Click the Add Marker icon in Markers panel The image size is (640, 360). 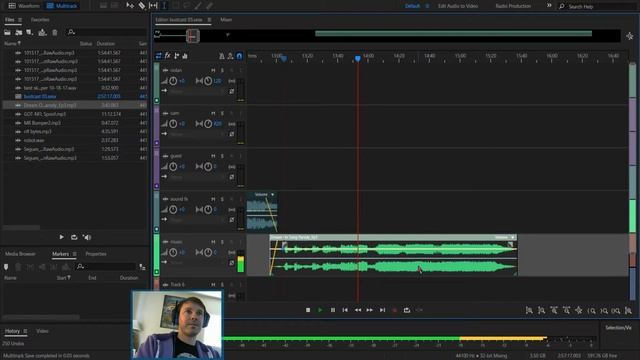coord(6,267)
